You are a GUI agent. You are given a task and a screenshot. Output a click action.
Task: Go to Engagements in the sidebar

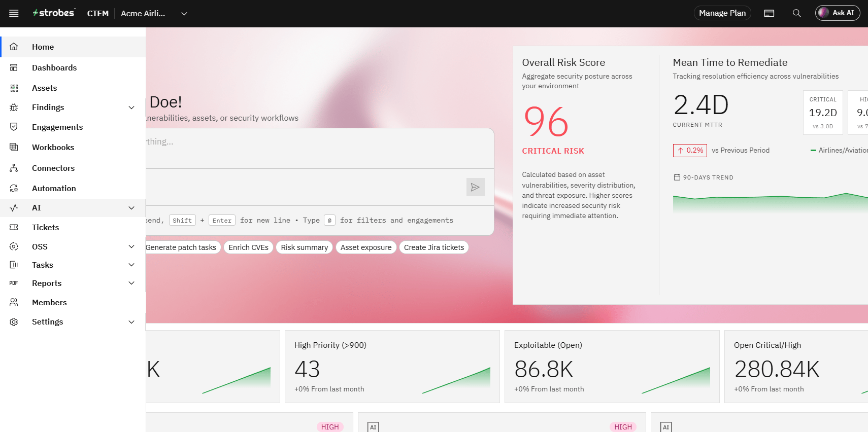(73, 127)
